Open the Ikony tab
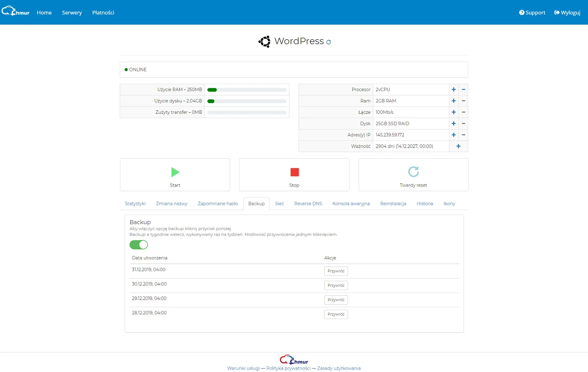The image size is (588, 372). [x=449, y=204]
